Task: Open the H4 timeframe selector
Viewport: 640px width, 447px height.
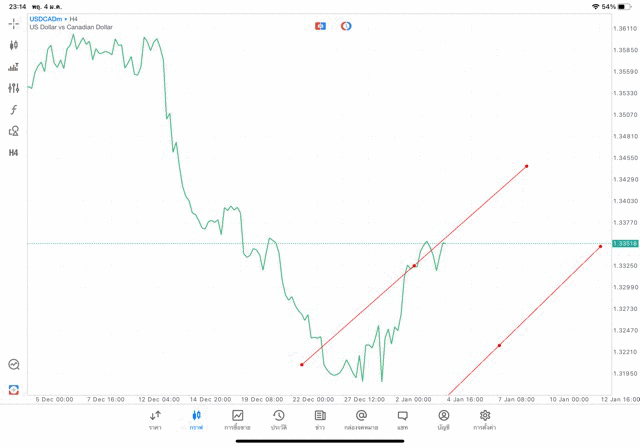Action: [14, 153]
